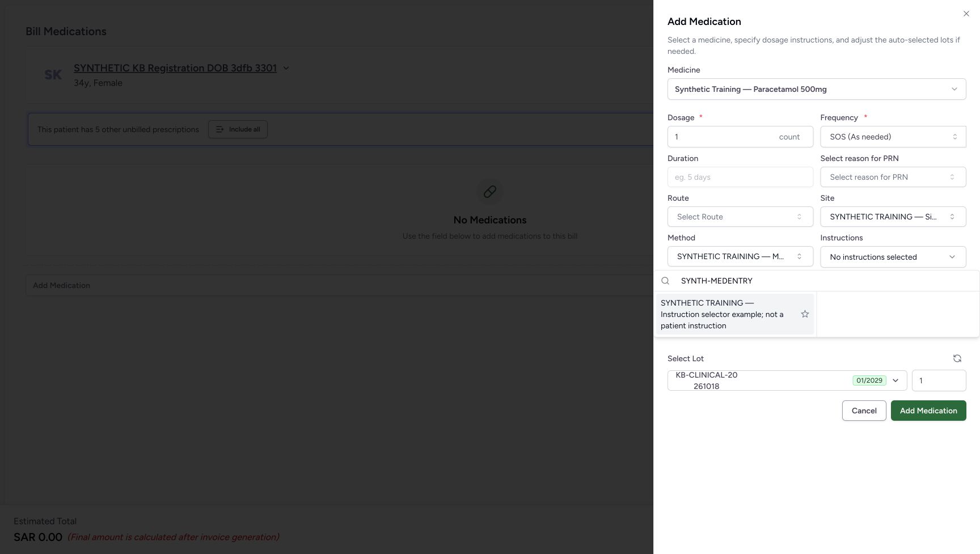Click the '34y, Female' patient details

point(98,83)
